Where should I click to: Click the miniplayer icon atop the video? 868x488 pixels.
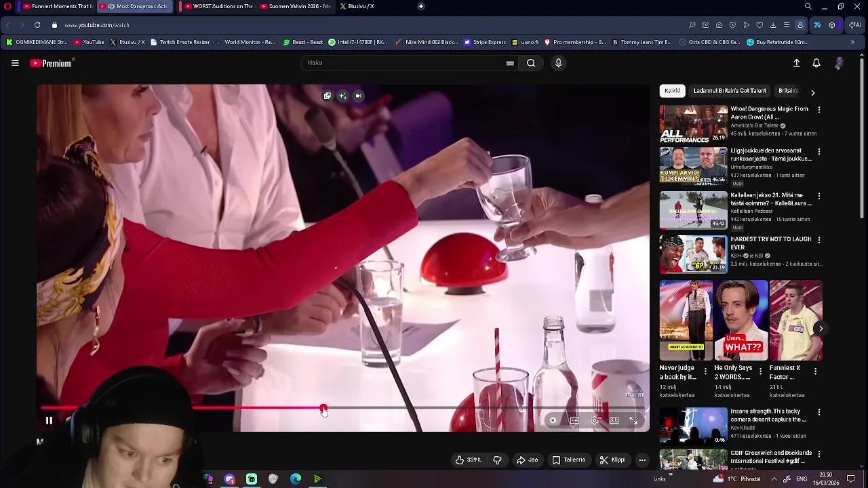(328, 96)
